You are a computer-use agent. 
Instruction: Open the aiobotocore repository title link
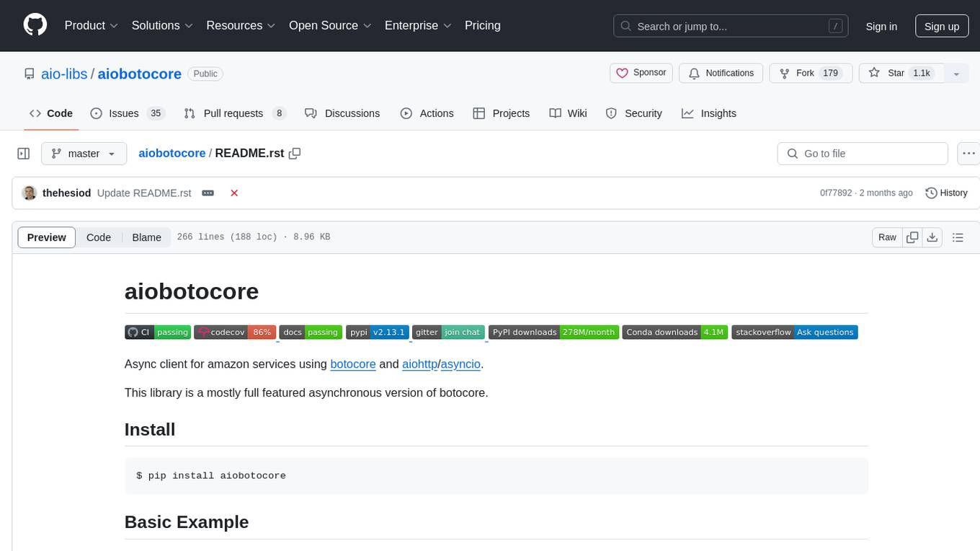point(139,74)
